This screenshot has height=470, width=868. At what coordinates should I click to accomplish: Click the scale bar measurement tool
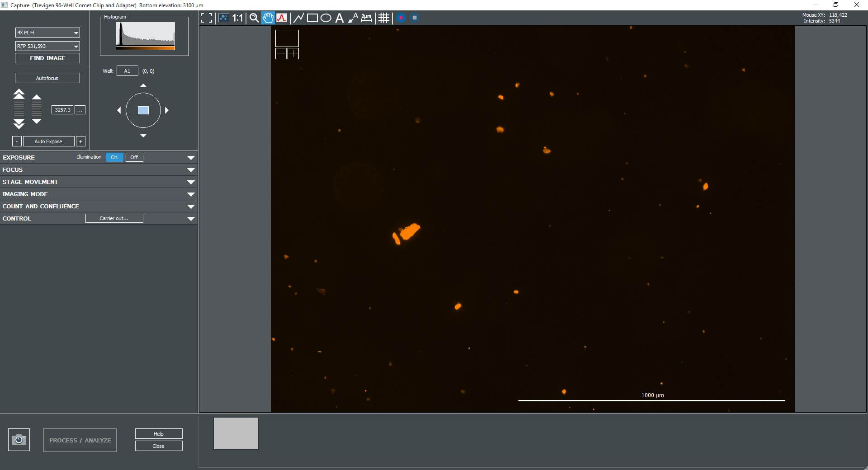(367, 18)
